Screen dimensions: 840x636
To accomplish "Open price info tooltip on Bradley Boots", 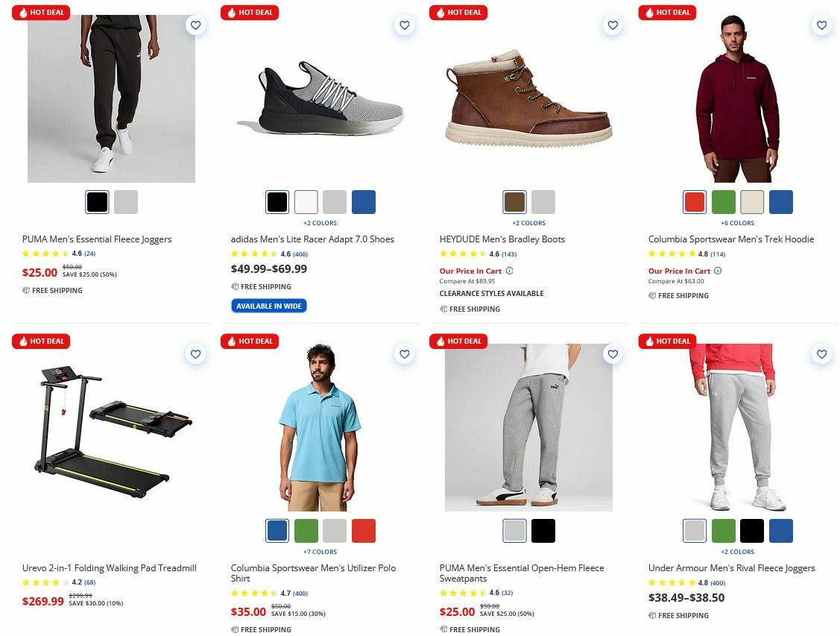I will (x=508, y=271).
